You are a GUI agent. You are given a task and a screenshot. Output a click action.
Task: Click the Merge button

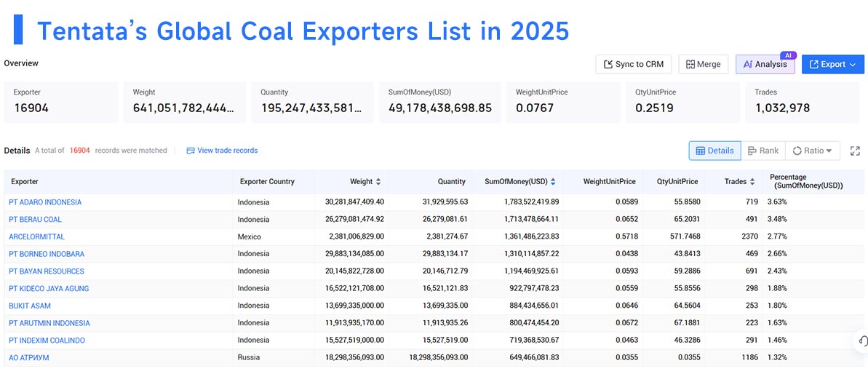704,64
